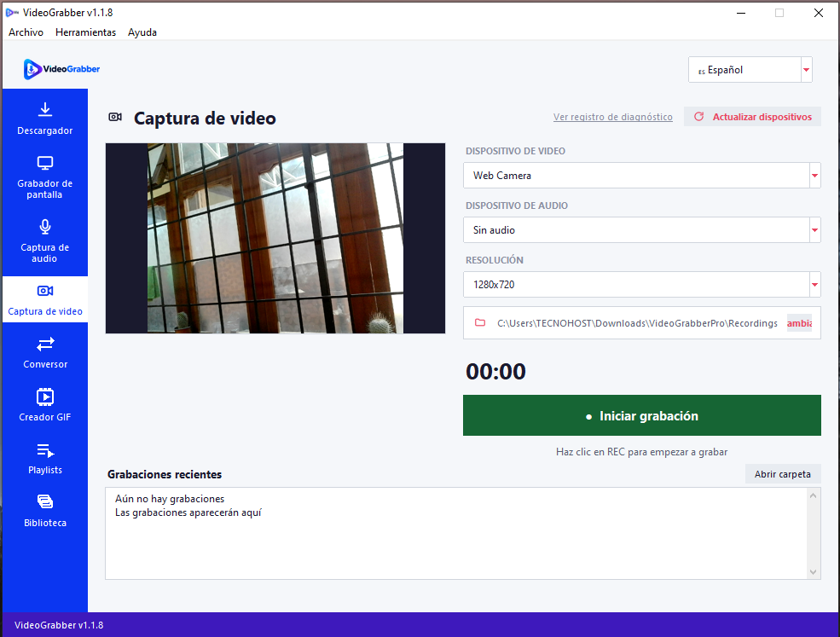Click the 00:00 timer display
Viewport: 840px width, 637px height.
point(495,371)
